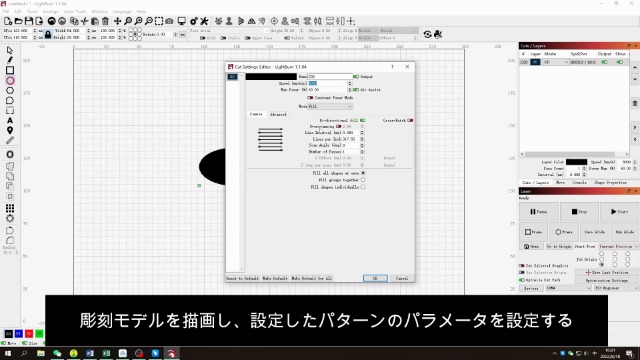Toggle Overscanning switch
The image size is (640, 360).
click(338, 127)
